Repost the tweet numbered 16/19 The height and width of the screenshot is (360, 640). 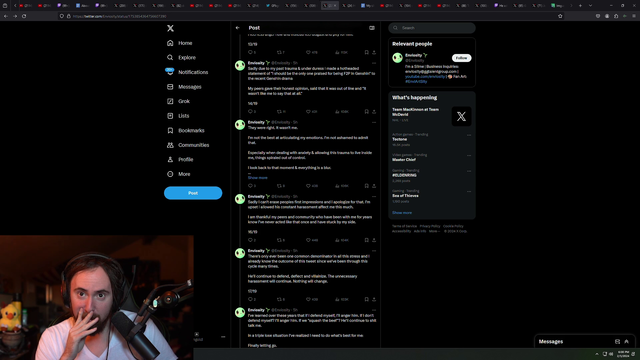pyautogui.click(x=281, y=240)
